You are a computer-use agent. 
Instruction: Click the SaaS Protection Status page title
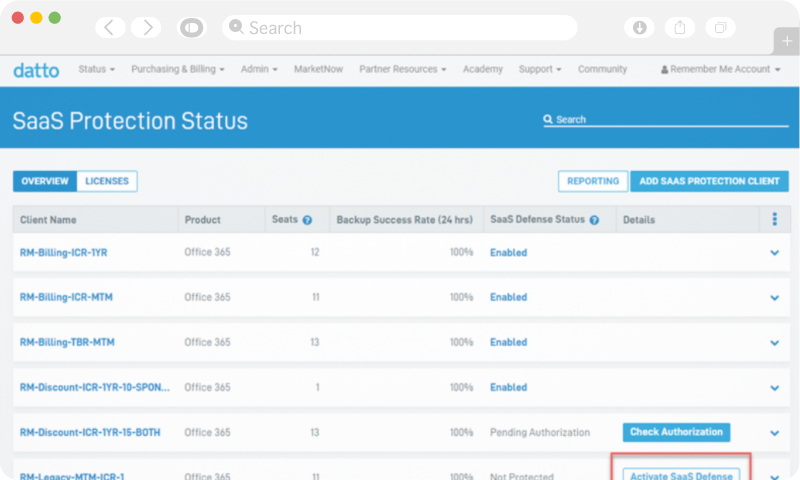[x=130, y=121]
